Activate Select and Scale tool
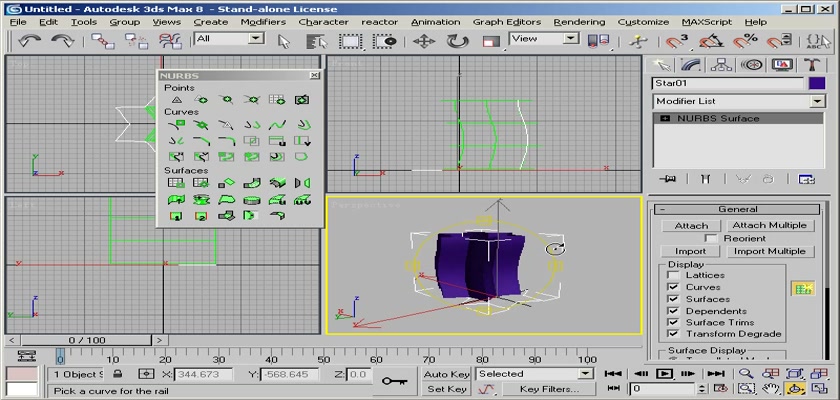This screenshot has width=840, height=400. click(x=491, y=41)
